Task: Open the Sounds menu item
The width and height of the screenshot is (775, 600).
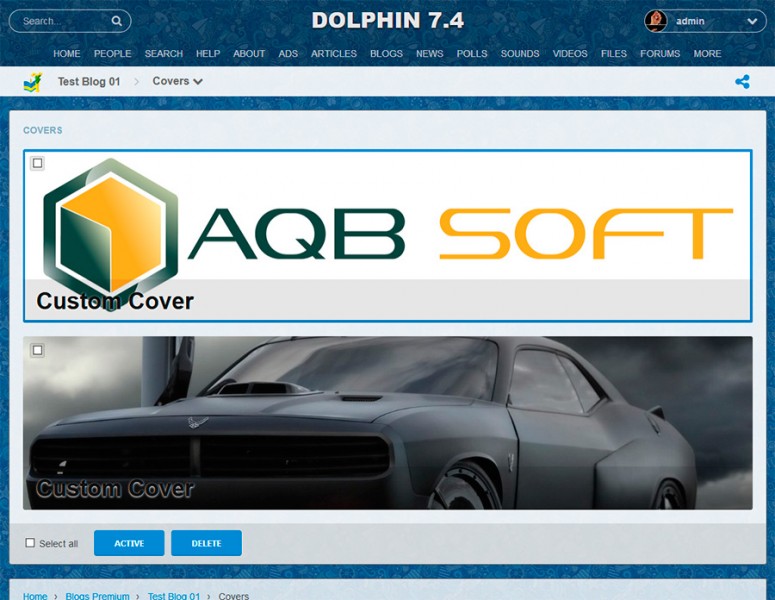Action: point(520,53)
